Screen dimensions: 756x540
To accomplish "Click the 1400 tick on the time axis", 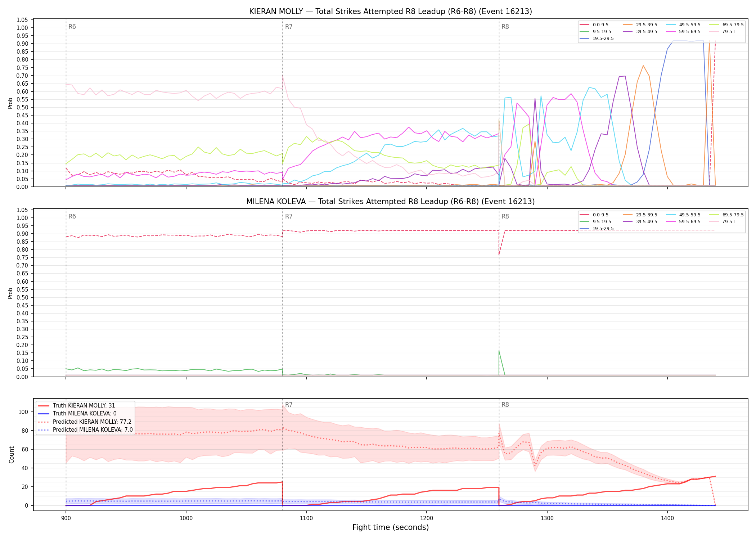I will click(667, 518).
